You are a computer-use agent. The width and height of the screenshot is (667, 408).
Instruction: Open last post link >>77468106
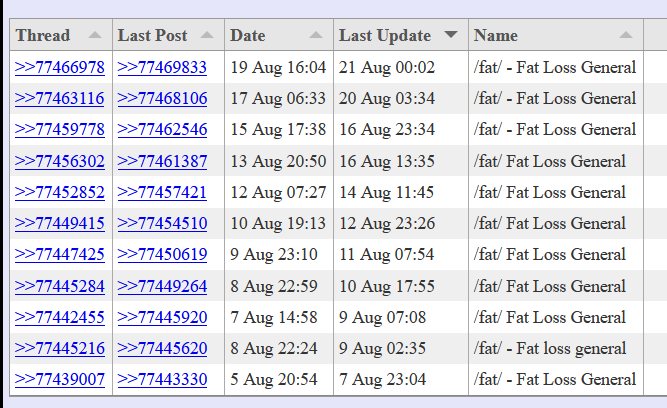pos(162,98)
